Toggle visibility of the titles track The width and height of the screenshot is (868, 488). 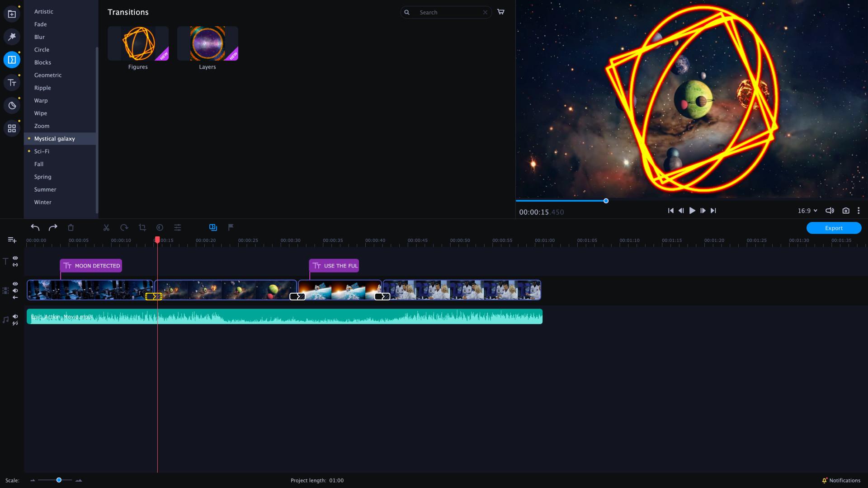coord(16,258)
